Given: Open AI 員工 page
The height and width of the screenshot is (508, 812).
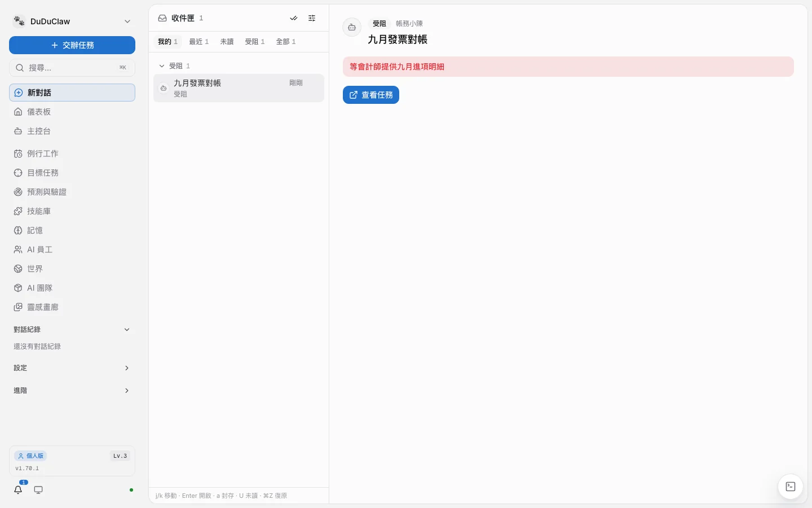Looking at the screenshot, I should click(72, 249).
